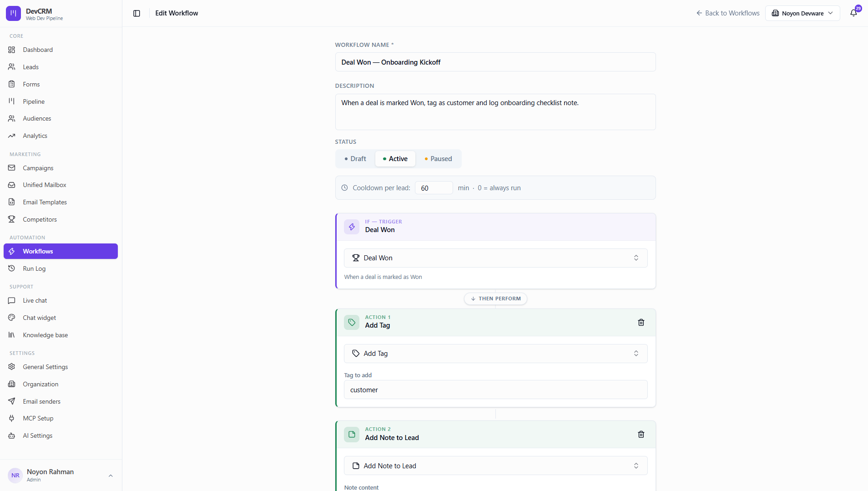Toggle the sidebar panel icon
This screenshot has width=868, height=491.
[x=136, y=13]
